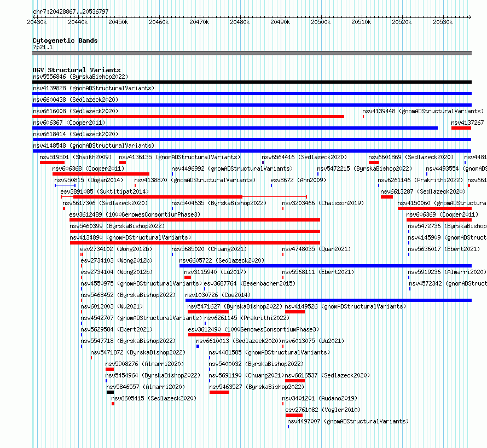This screenshot has height=448, width=487.
Task: Open the nsv606367 (Cooper2011) label
Action: (x=69, y=123)
